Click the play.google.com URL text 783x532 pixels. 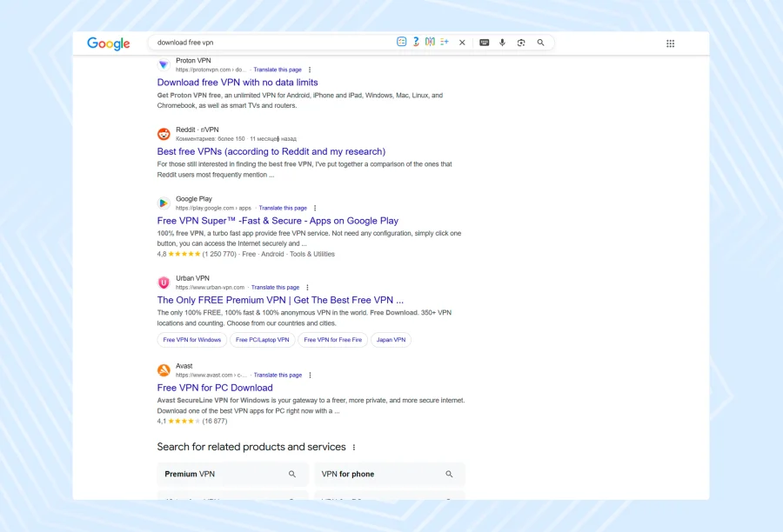tap(213, 208)
